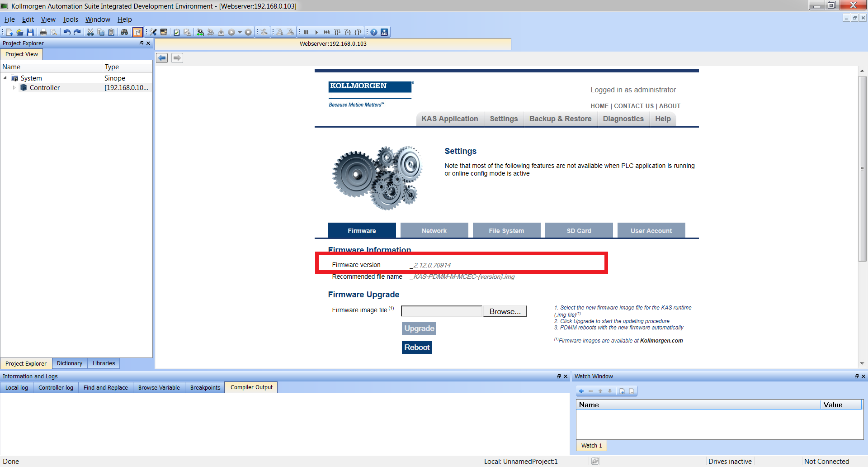The height and width of the screenshot is (467, 868).
Task: Create a new project file
Action: [x=9, y=32]
